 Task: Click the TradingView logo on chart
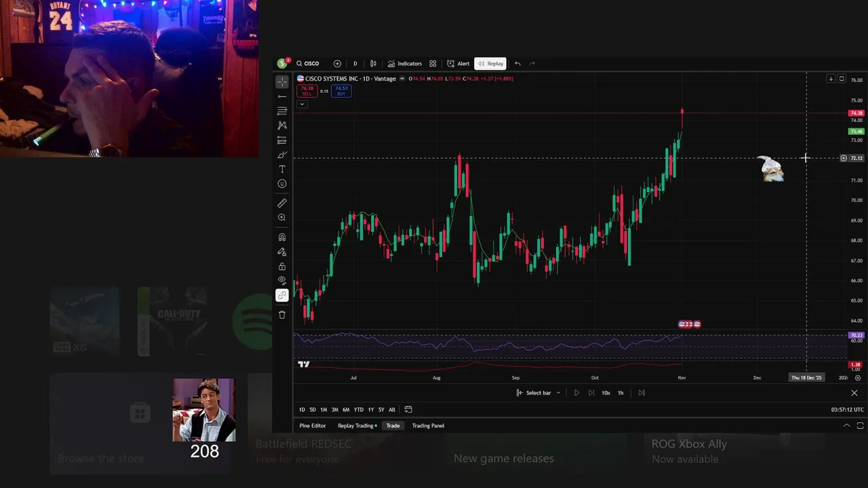(304, 365)
